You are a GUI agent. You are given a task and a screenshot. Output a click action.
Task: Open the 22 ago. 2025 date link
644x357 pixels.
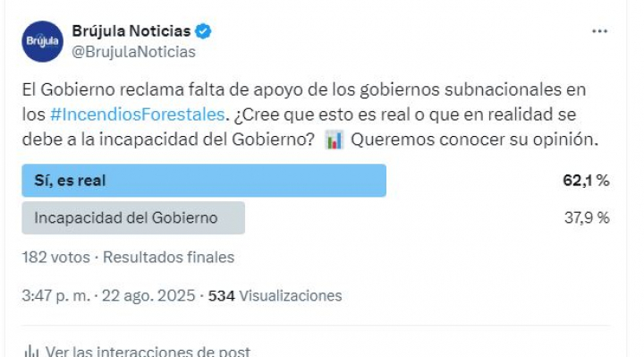tap(148, 296)
